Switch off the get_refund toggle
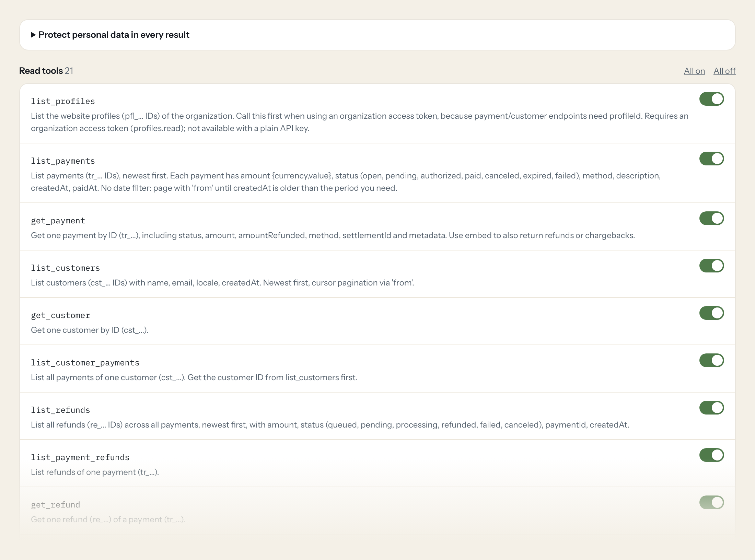This screenshot has height=560, width=755. [x=712, y=502]
